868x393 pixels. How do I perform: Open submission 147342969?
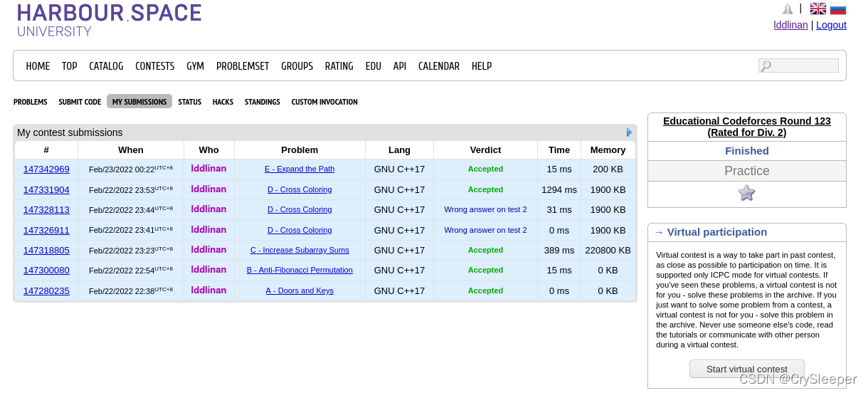pos(46,169)
